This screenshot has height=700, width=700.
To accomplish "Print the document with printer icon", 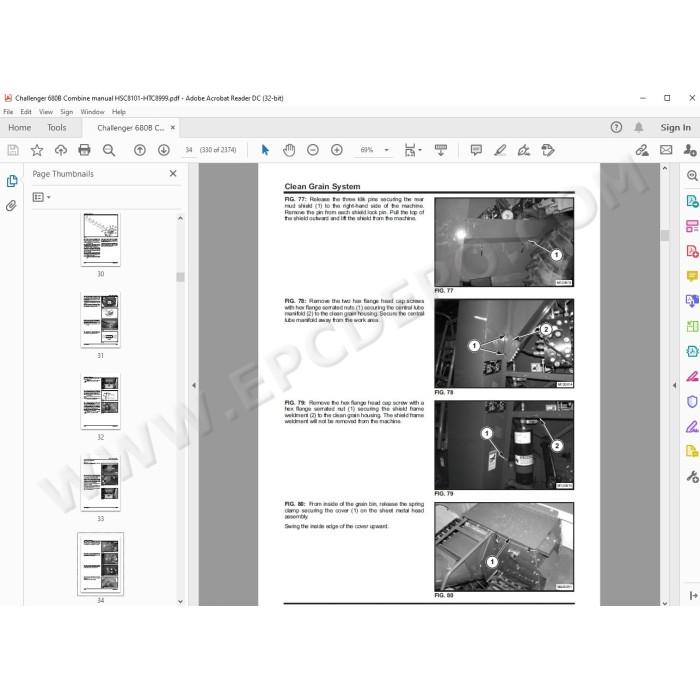I will 84,150.
